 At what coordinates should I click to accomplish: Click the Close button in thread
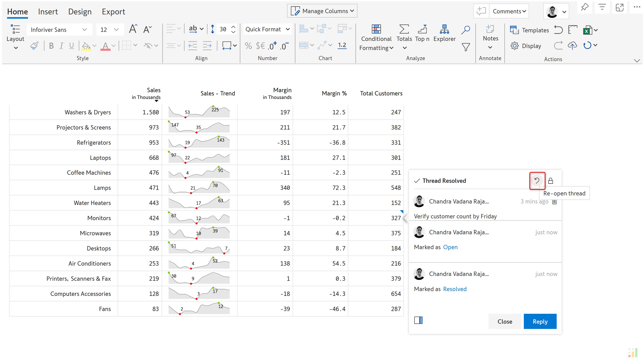[505, 321]
